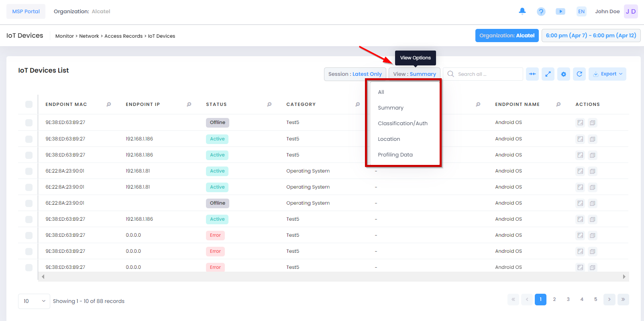644x321 pixels.
Task: Open the video tutorial play icon
Action: point(560,11)
